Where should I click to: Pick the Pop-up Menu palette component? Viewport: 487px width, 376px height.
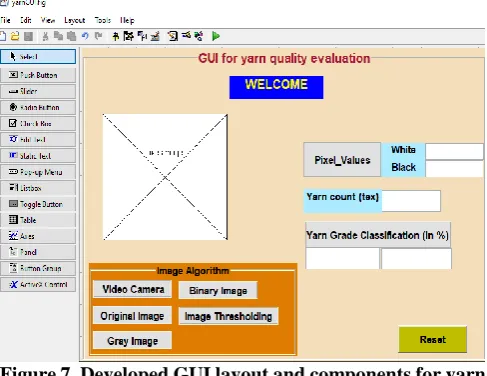point(38,172)
